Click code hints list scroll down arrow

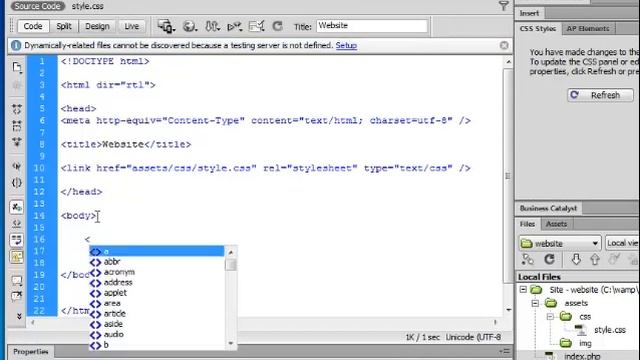coord(231,343)
